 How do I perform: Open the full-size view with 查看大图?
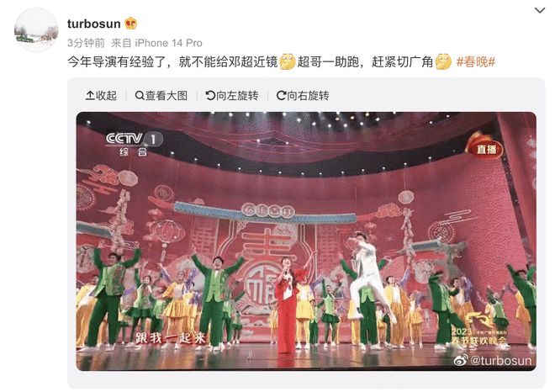pos(161,96)
